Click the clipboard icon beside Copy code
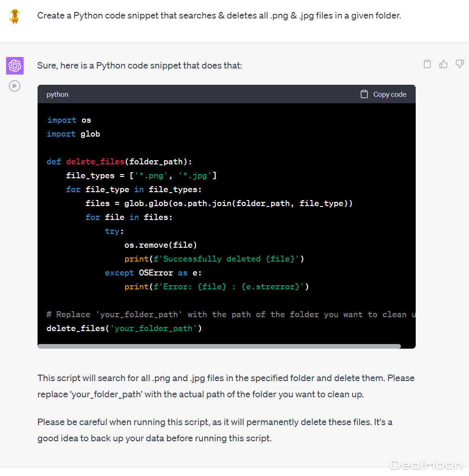This screenshot has width=469, height=476. click(x=364, y=94)
